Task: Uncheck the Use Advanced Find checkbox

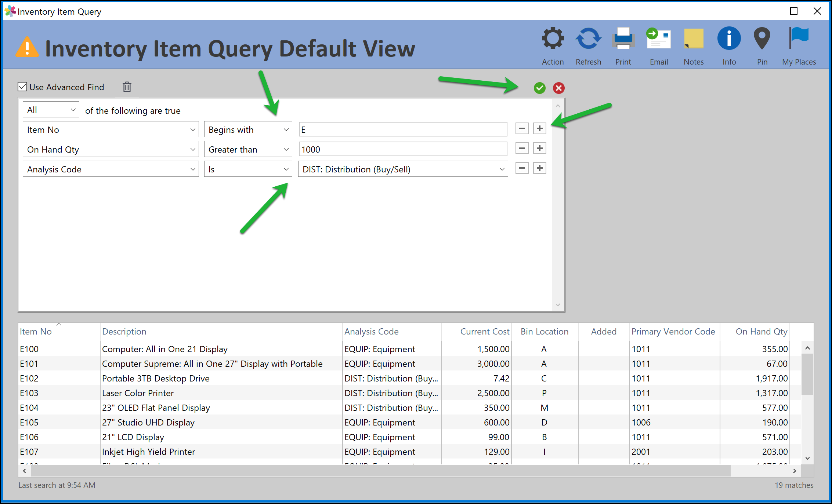Action: click(x=22, y=86)
